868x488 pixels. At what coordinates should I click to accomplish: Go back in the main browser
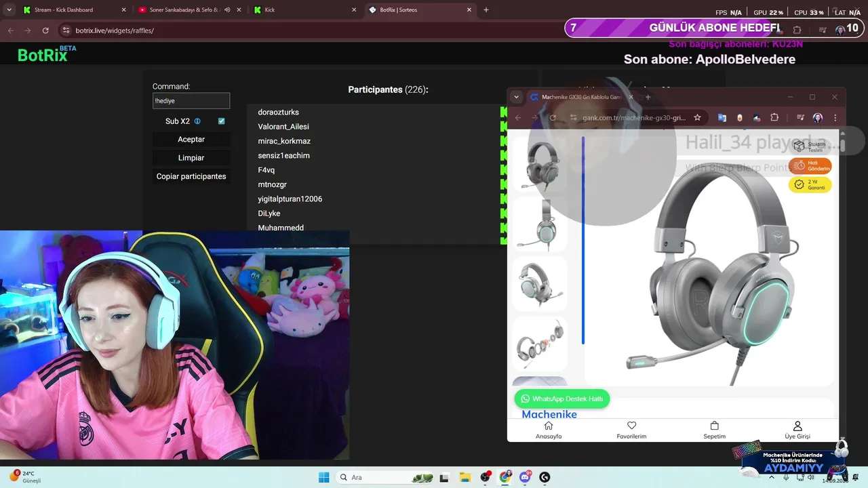[x=10, y=30]
